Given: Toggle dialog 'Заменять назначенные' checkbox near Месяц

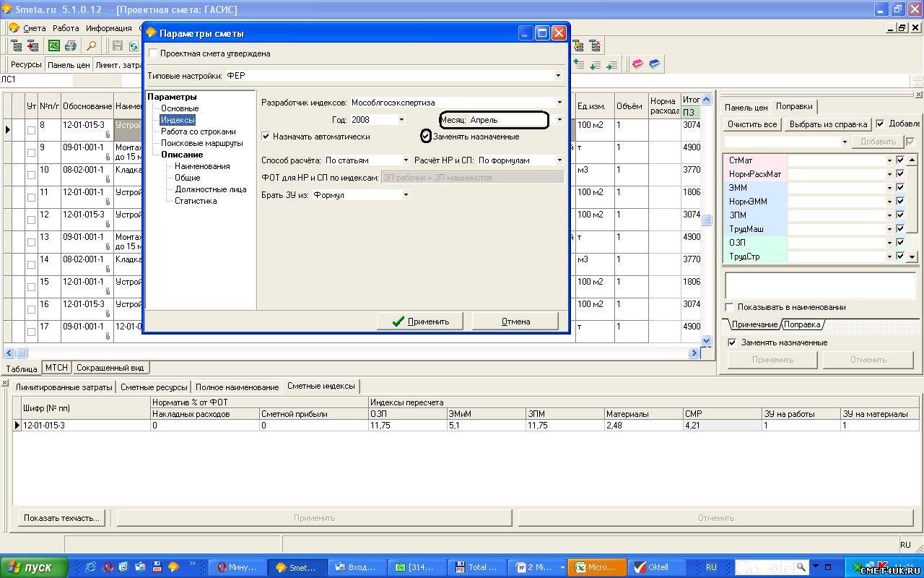Looking at the screenshot, I should tap(426, 137).
